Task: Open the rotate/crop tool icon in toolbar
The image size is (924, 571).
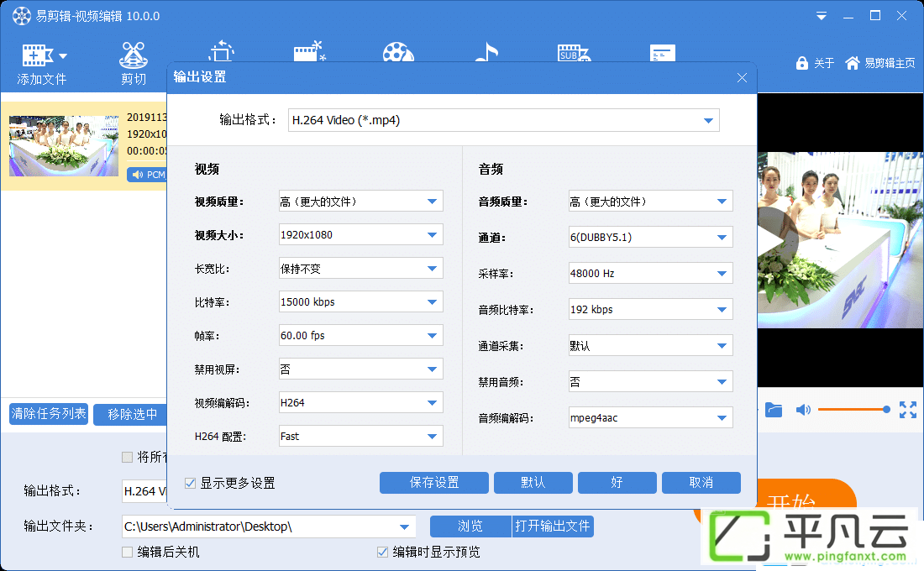Action: click(221, 51)
